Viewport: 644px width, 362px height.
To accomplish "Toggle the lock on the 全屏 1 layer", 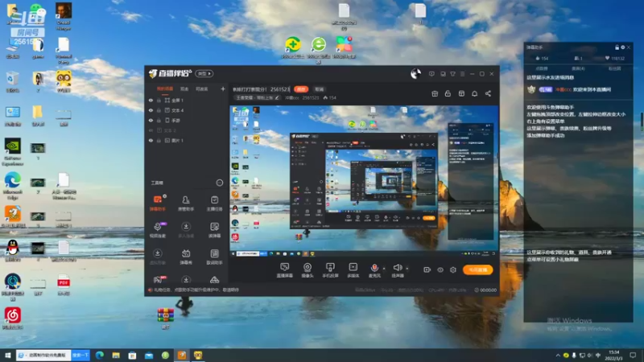I will pyautogui.click(x=159, y=100).
